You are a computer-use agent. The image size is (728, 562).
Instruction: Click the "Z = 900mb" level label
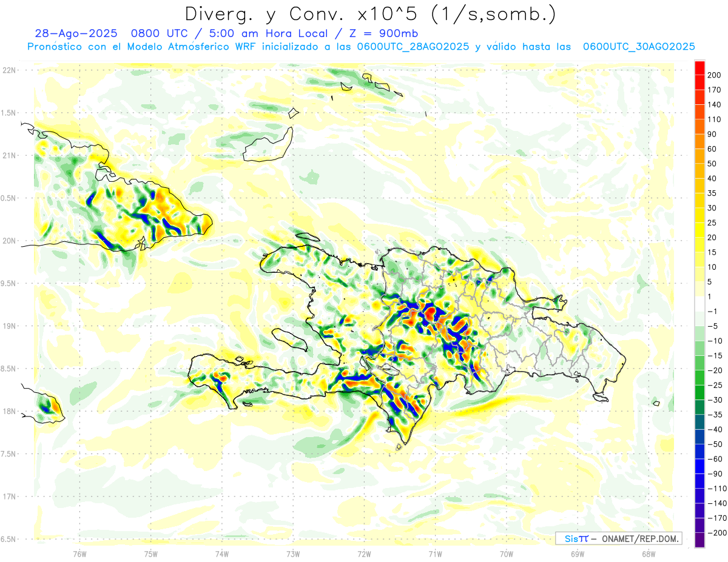pos(385,33)
